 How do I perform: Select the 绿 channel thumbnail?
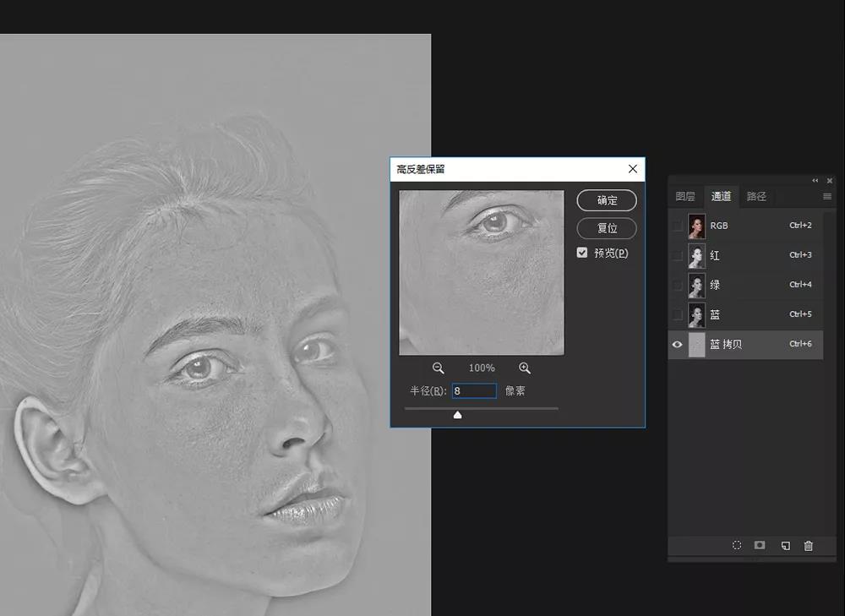click(x=697, y=286)
